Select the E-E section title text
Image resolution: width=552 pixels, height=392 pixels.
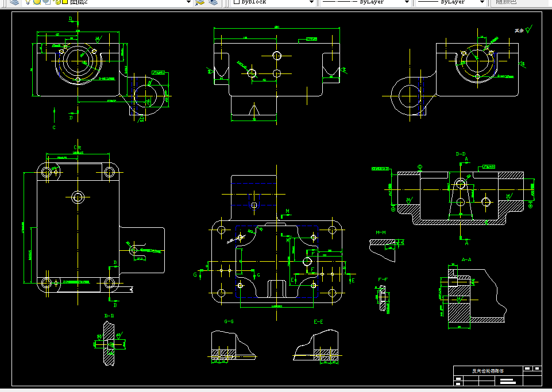tap(318, 321)
